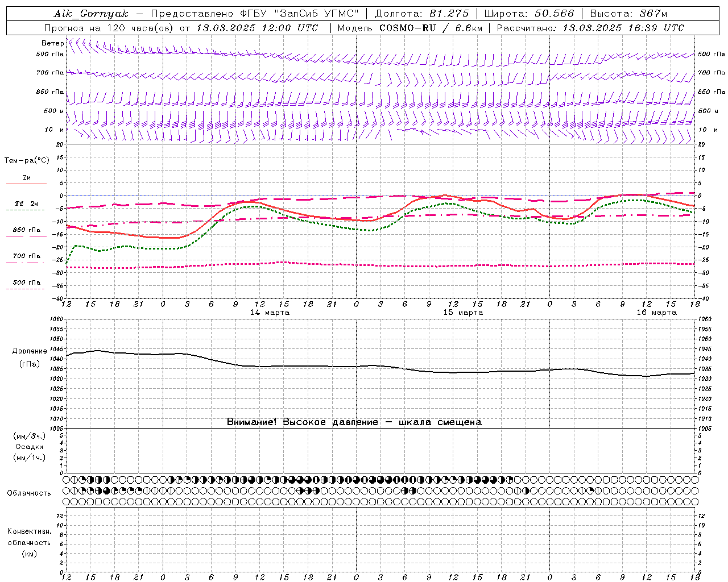Click the (мм/1ч.) precipitation unit label
This screenshot has height=582, width=728.
click(x=30, y=458)
